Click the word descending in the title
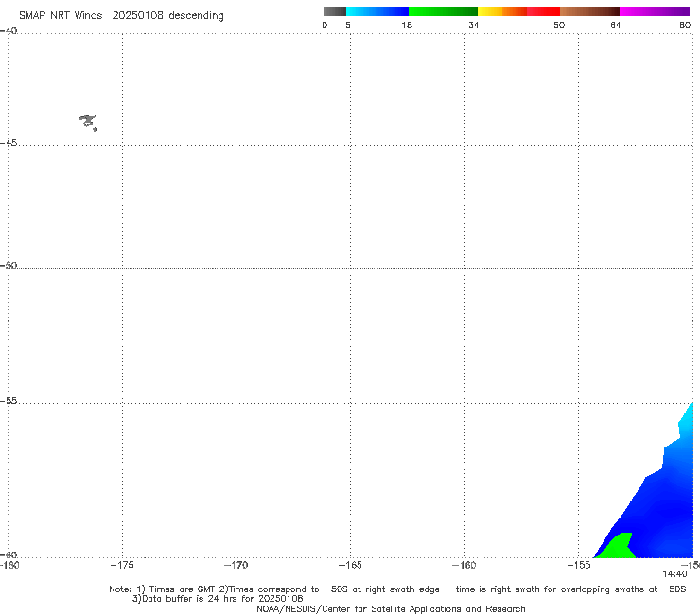This screenshot has height=615, width=700. tap(196, 16)
